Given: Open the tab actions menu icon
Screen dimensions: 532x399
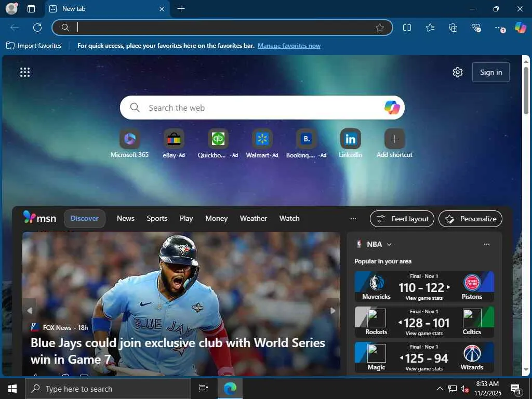Looking at the screenshot, I should coord(31,9).
